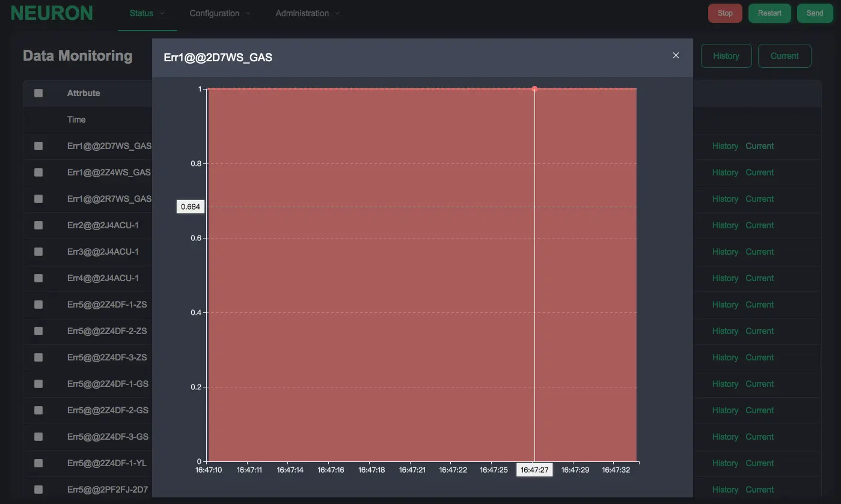The height and width of the screenshot is (504, 841).
Task: Click the NEURON logo
Action: [52, 13]
